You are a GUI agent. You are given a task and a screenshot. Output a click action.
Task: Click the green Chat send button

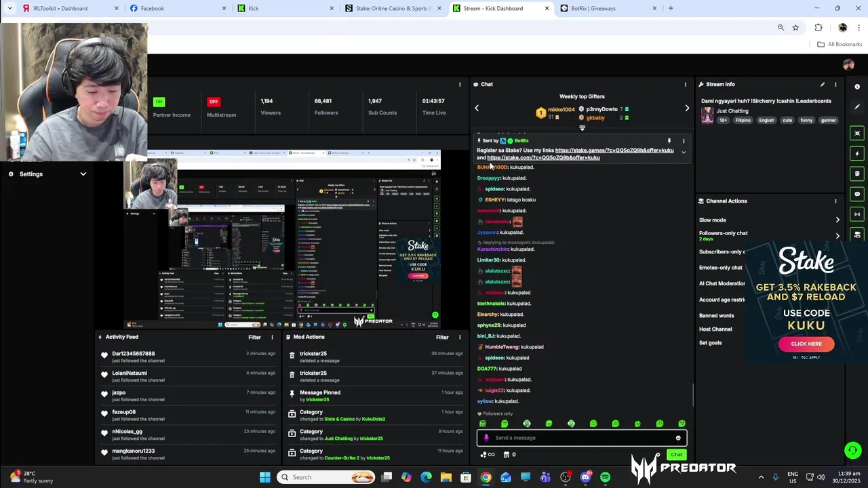click(x=676, y=455)
